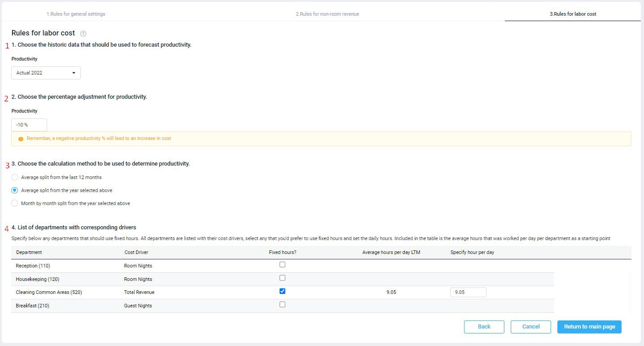Screen dimensions: 644x346
Task: Disable fixed hours for Cleaning Common Areas
Action: tap(282, 291)
